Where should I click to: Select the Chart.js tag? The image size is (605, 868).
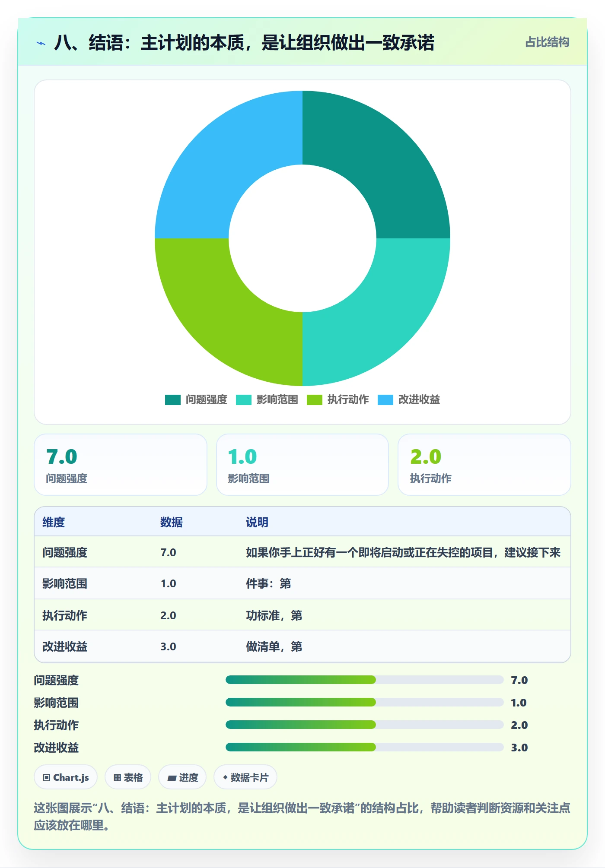66,777
